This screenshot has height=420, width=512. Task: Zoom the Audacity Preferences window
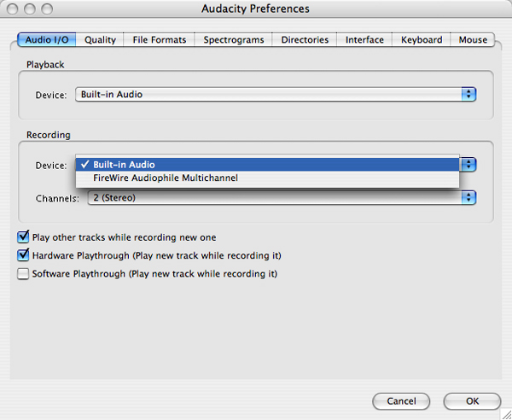[x=47, y=9]
